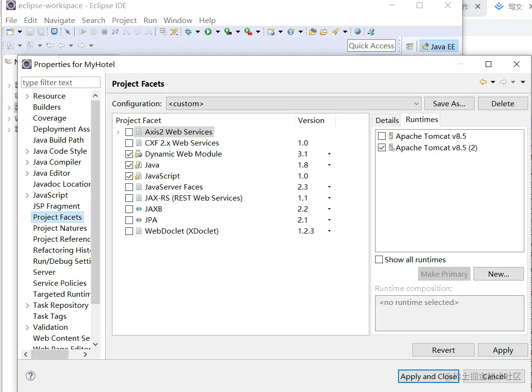Viewport: 532px width, 392px height.
Task: Open the console monitor icon in toolbar
Action: point(54,32)
